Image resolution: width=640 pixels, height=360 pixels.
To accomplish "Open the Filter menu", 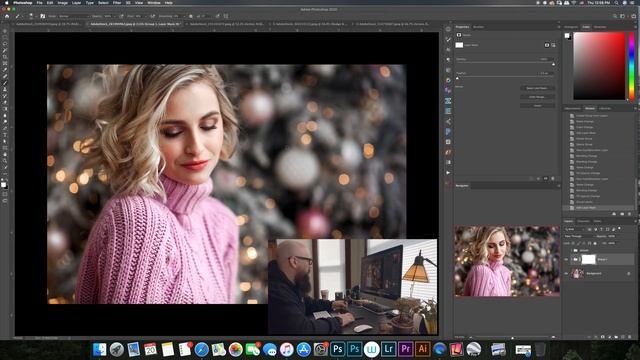I will point(117,2).
